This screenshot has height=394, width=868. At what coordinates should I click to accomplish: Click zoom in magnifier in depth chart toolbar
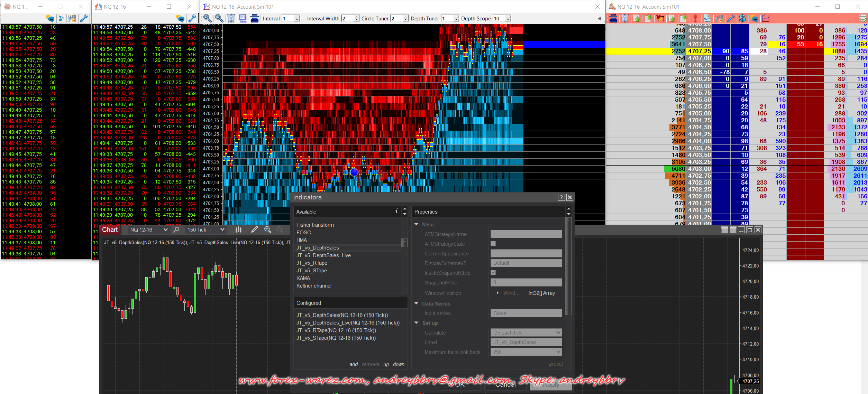pyautogui.click(x=208, y=18)
